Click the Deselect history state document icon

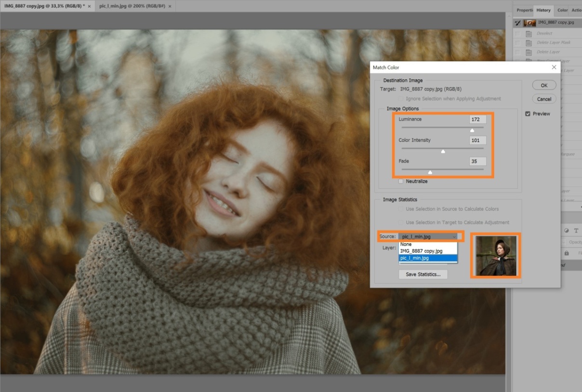[529, 34]
